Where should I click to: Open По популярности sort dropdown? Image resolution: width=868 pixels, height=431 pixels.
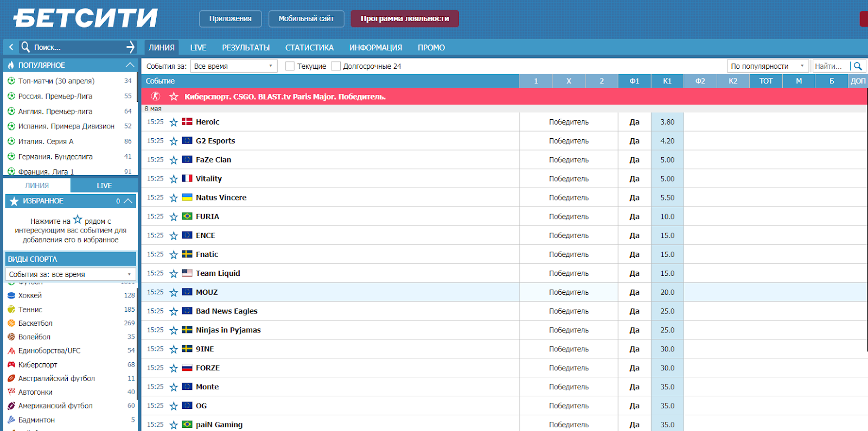[768, 66]
